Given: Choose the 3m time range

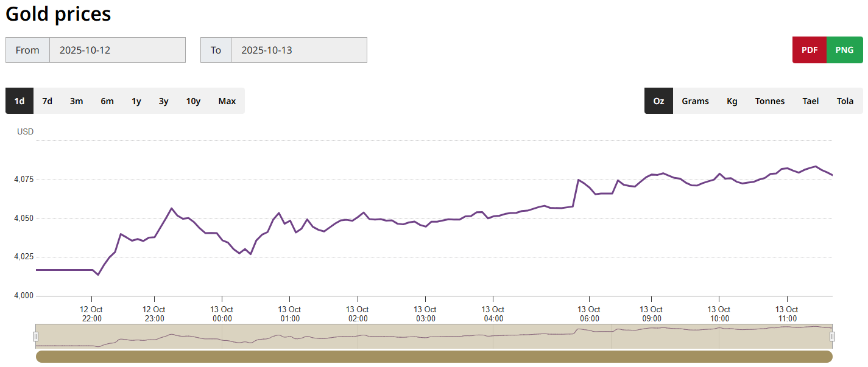Looking at the screenshot, I should click(76, 101).
